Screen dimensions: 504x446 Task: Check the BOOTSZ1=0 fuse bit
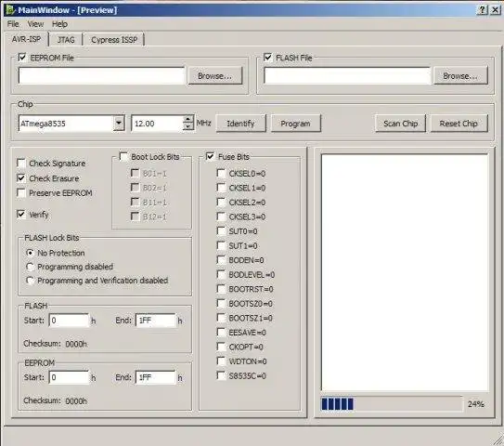[222, 318]
